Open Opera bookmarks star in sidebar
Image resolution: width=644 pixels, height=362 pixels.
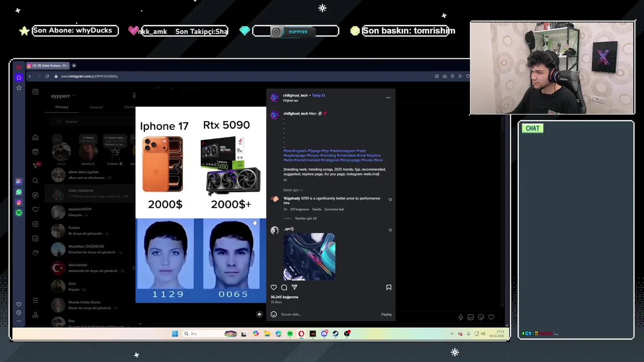click(x=19, y=88)
